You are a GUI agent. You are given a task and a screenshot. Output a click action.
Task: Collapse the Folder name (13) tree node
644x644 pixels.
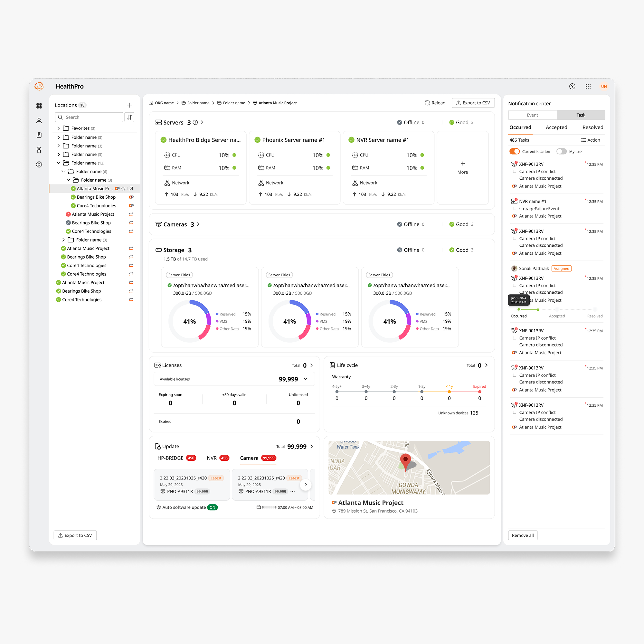pos(59,163)
